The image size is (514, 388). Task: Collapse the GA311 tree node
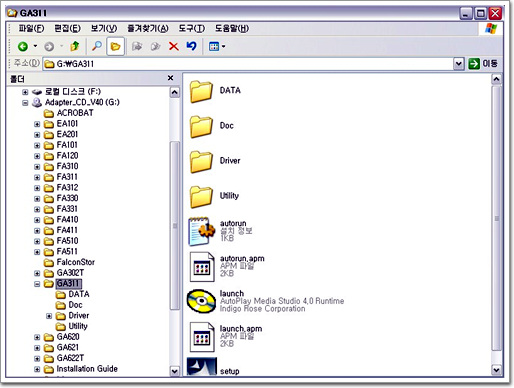37,284
